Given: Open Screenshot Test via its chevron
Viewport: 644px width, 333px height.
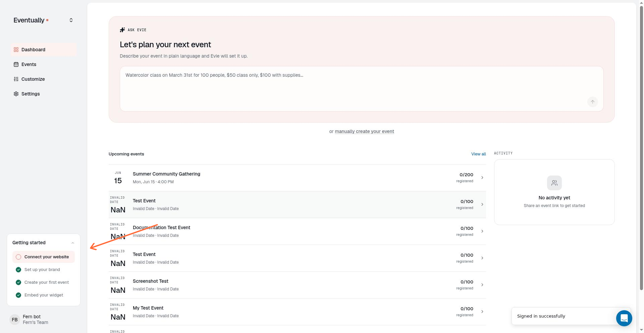Looking at the screenshot, I should click(482, 285).
